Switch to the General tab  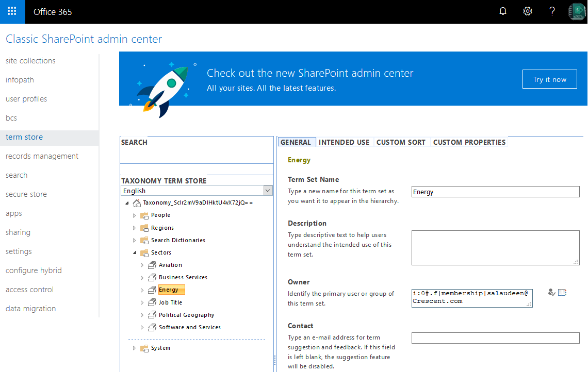[x=296, y=142]
